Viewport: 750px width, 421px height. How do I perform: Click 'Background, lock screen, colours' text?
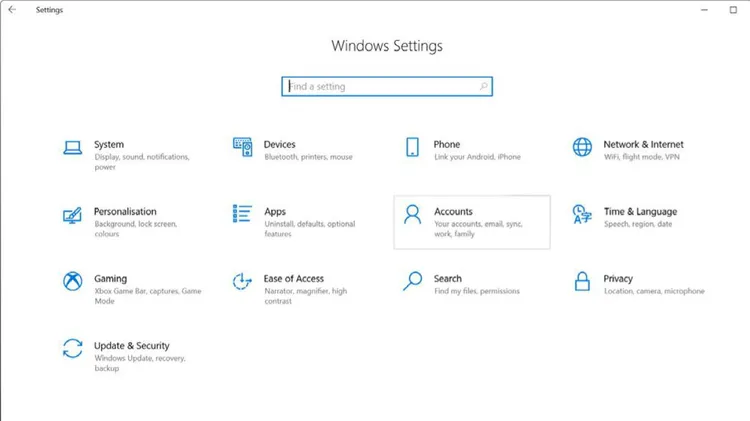pos(136,229)
